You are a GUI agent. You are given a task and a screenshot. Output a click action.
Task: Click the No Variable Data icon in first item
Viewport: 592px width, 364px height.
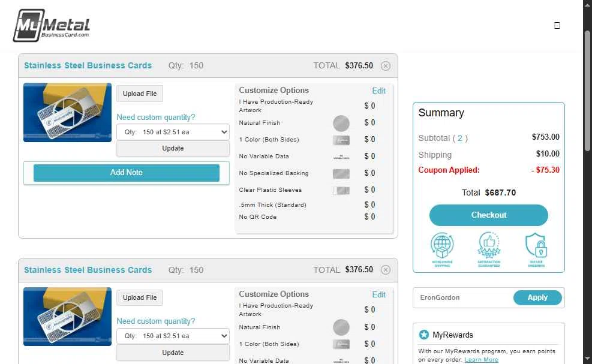(341, 157)
